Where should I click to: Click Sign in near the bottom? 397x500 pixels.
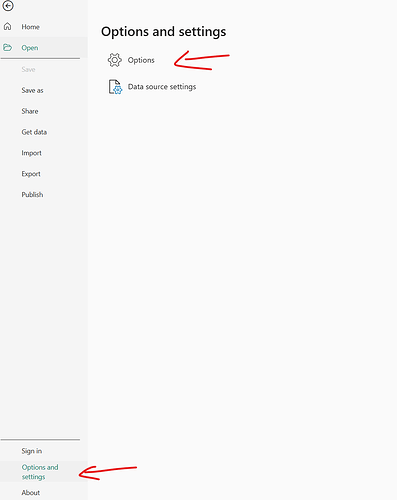coord(32,451)
